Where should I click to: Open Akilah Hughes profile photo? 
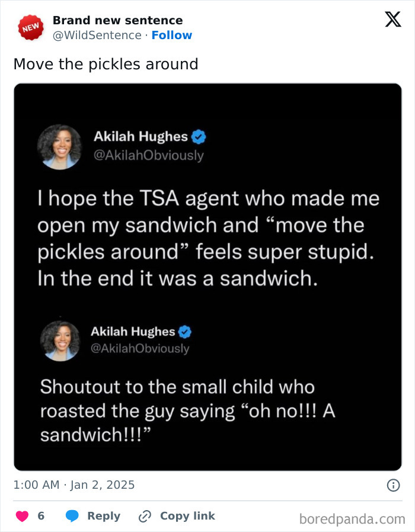click(x=59, y=146)
